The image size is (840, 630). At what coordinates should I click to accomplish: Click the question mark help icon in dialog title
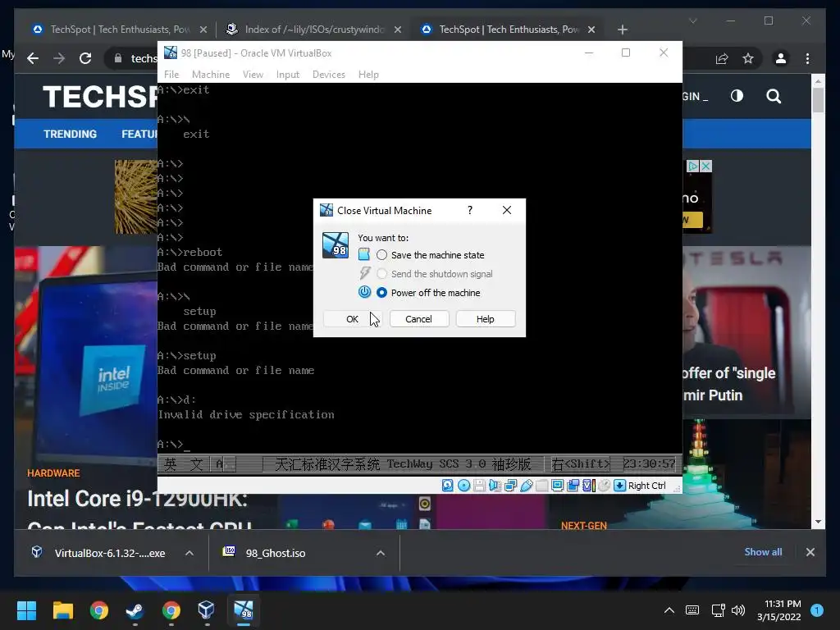(470, 210)
